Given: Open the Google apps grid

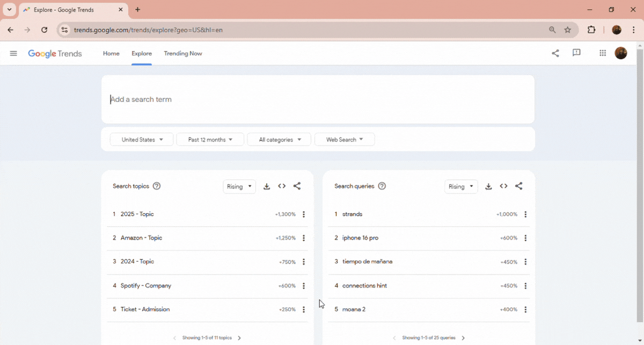Looking at the screenshot, I should click(603, 53).
